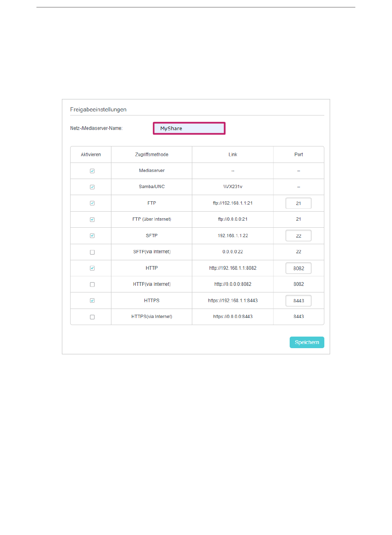
Task: Click the HTTP port field showing 8082
Action: coord(298,268)
